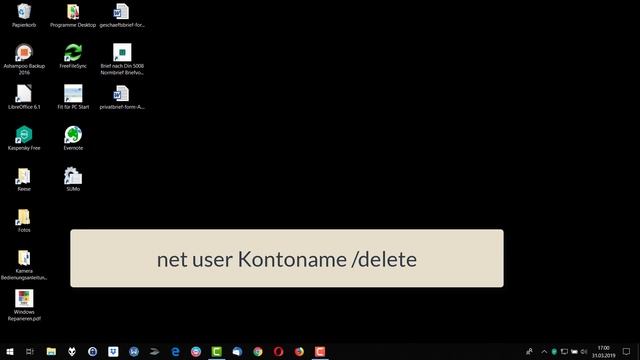
Task: Open Microsoft Edge from the taskbar
Action: coord(175,351)
